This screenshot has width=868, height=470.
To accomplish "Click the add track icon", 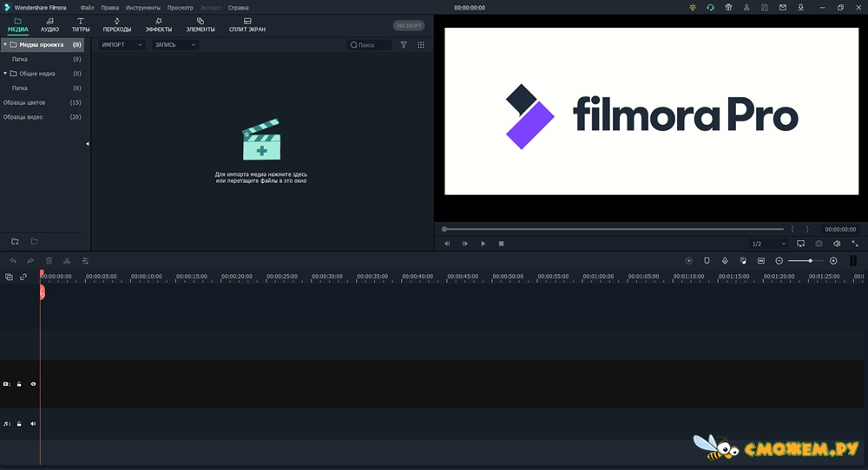I will coord(9,277).
